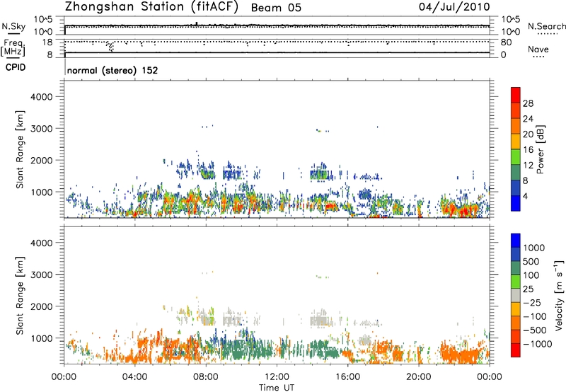The image size is (566, 392).
Task: Select the "N.Sky" axis label
Action: pyautogui.click(x=13, y=26)
